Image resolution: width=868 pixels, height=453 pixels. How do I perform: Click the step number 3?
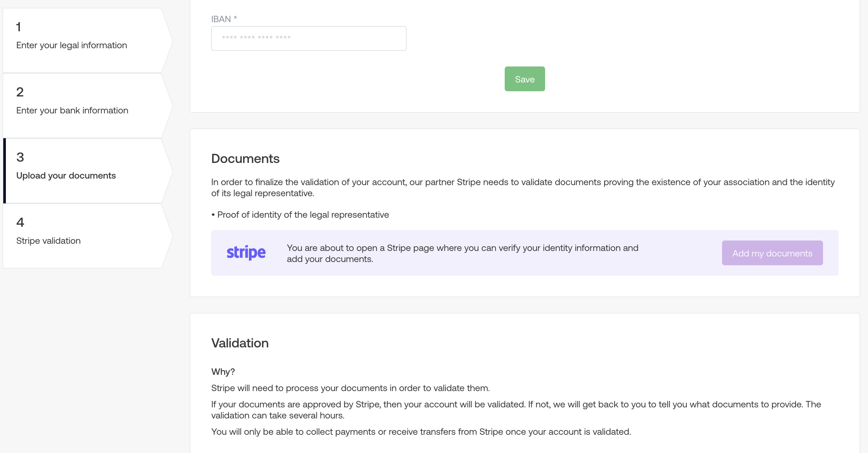coord(20,157)
